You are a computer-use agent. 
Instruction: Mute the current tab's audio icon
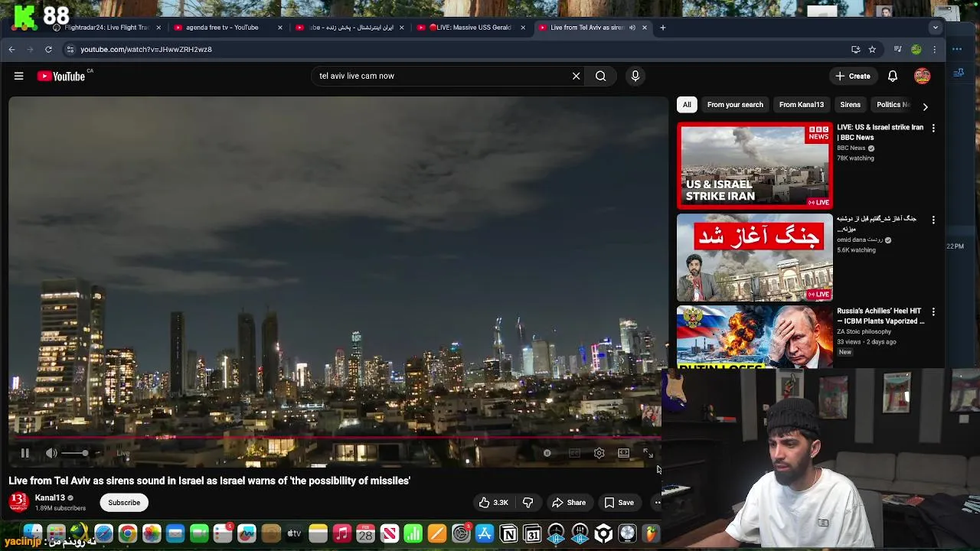[632, 28]
